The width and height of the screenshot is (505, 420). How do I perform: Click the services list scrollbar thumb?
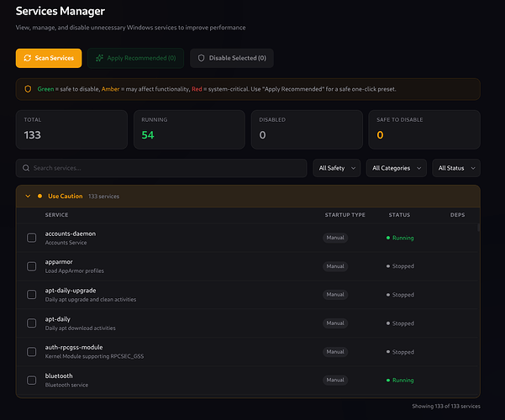479,228
